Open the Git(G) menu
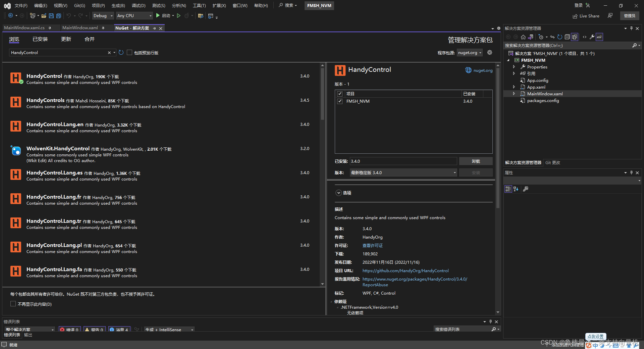 coord(79,6)
